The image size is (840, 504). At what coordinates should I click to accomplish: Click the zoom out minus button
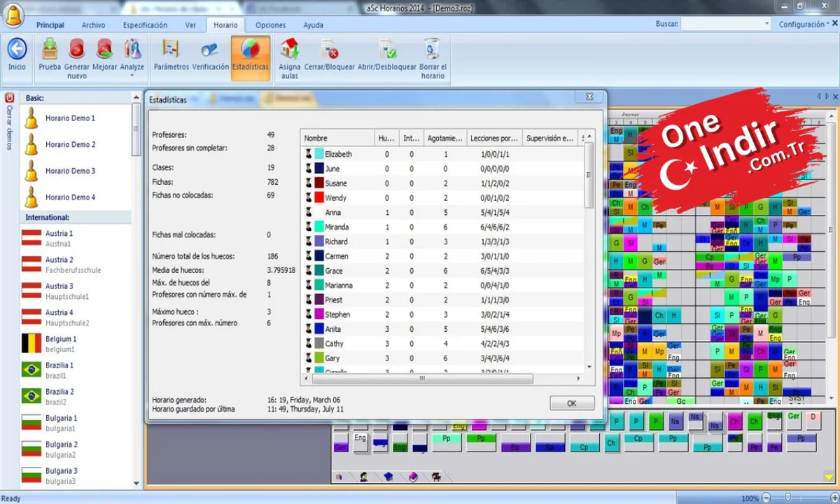click(766, 498)
